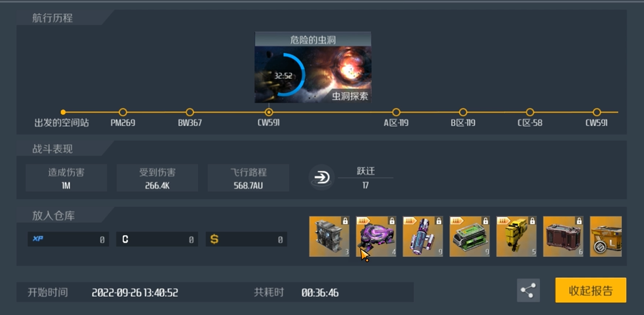Click the 造成伤害 1M stat box
The image size is (644, 315).
66,178
